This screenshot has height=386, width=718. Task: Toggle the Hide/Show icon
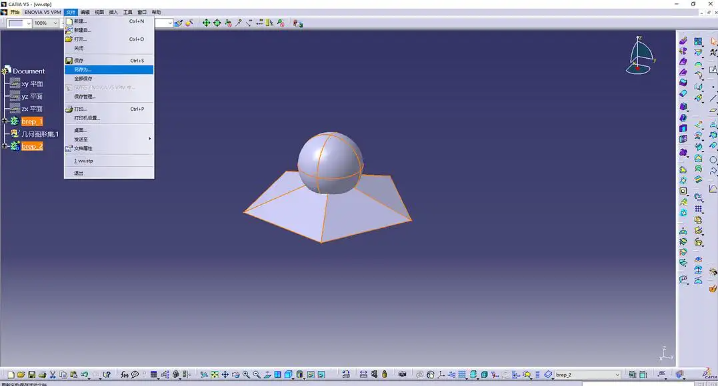pos(310,375)
